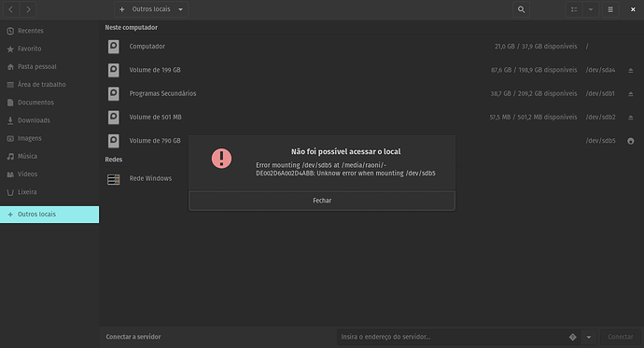Image resolution: width=644 pixels, height=348 pixels.
Task: Click the search magnifier icon
Action: pos(521,9)
